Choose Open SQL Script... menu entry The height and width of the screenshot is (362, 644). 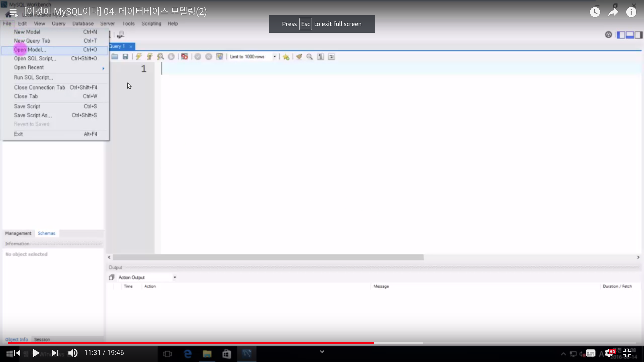55,58
